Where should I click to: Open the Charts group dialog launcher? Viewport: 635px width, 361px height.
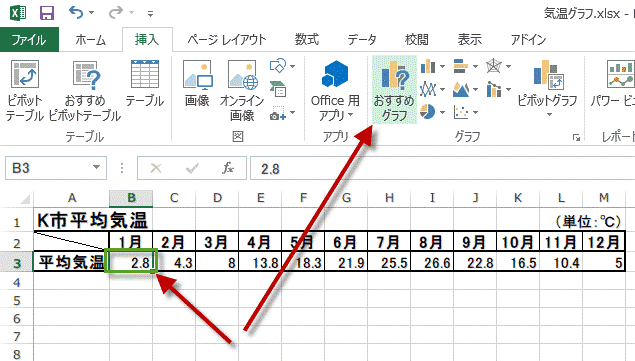tap(576, 138)
